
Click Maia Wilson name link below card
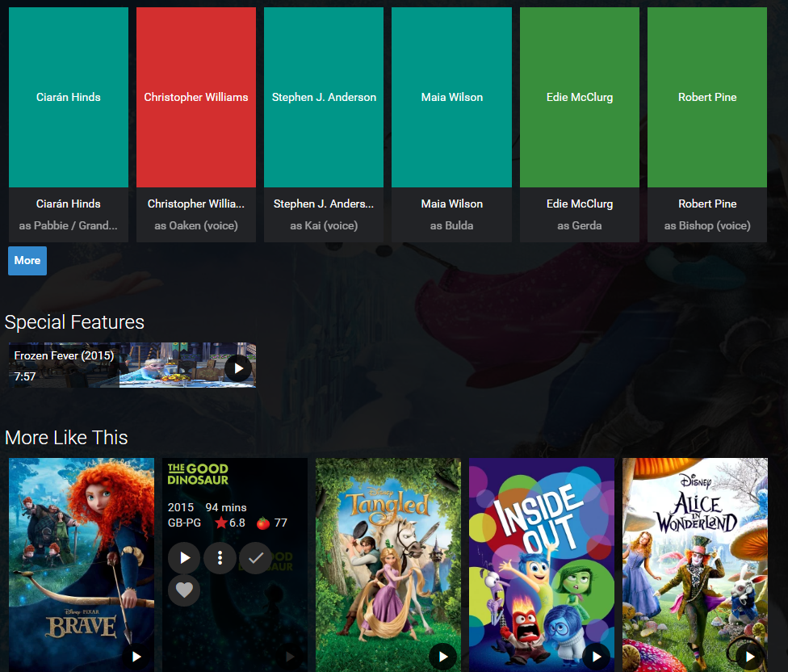point(452,204)
